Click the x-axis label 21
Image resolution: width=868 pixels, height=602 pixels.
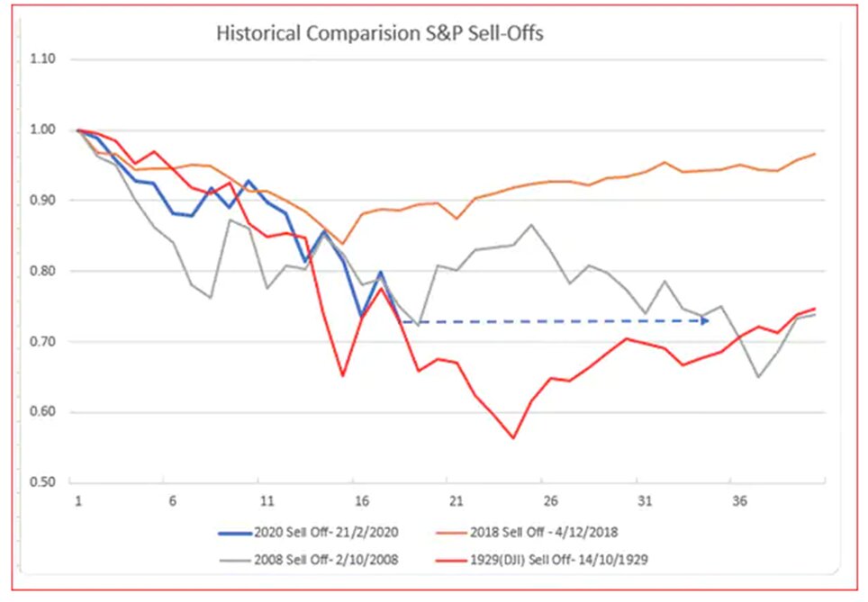pos(456,501)
